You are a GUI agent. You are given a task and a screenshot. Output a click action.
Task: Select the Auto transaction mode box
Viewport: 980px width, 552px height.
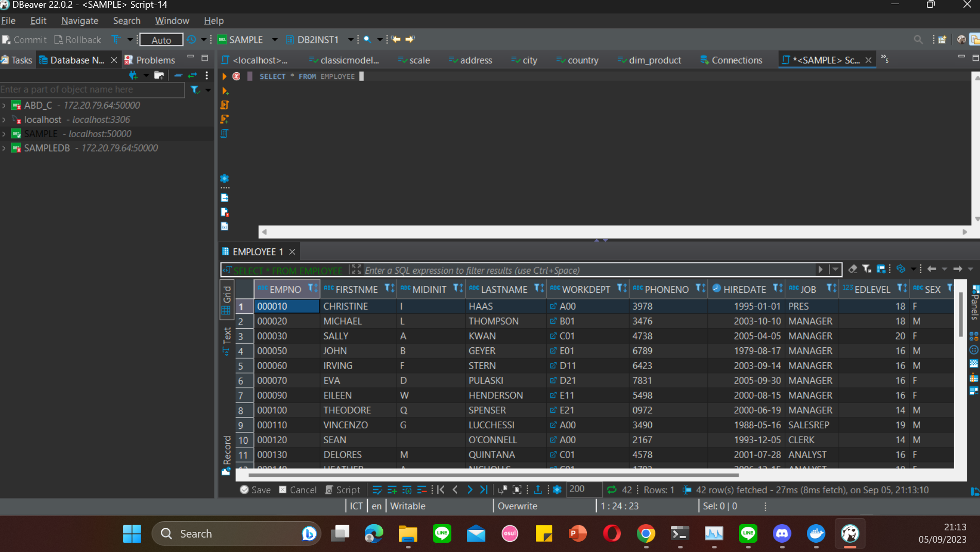161,40
